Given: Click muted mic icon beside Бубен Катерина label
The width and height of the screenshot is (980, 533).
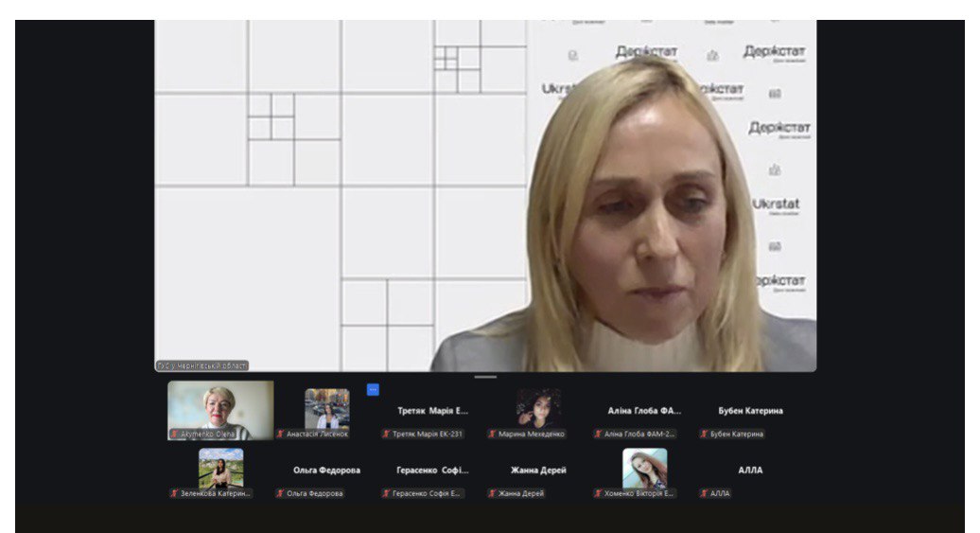Looking at the screenshot, I should [x=704, y=434].
